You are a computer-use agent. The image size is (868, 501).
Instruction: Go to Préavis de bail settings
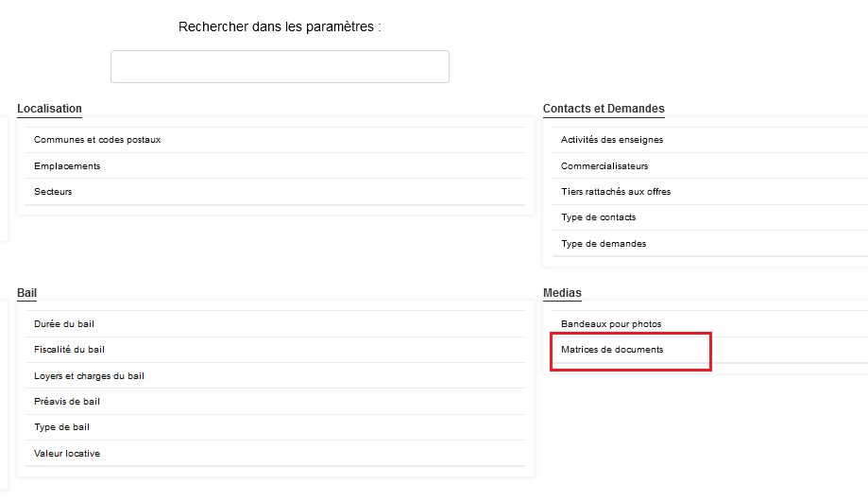click(x=67, y=402)
